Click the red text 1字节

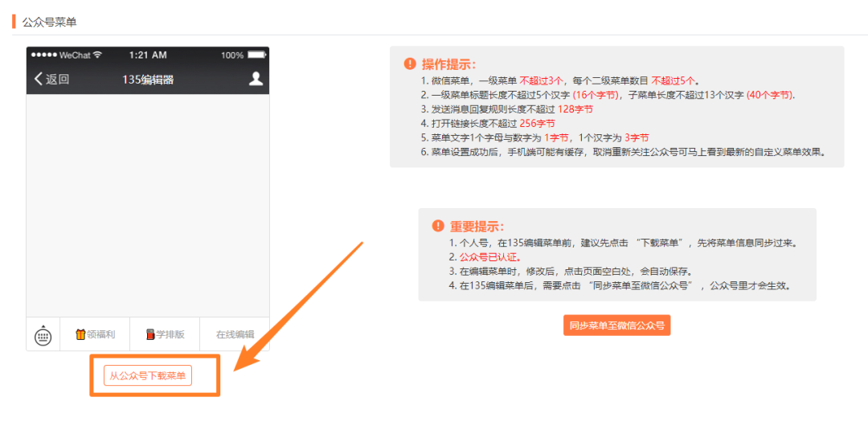[x=556, y=137]
